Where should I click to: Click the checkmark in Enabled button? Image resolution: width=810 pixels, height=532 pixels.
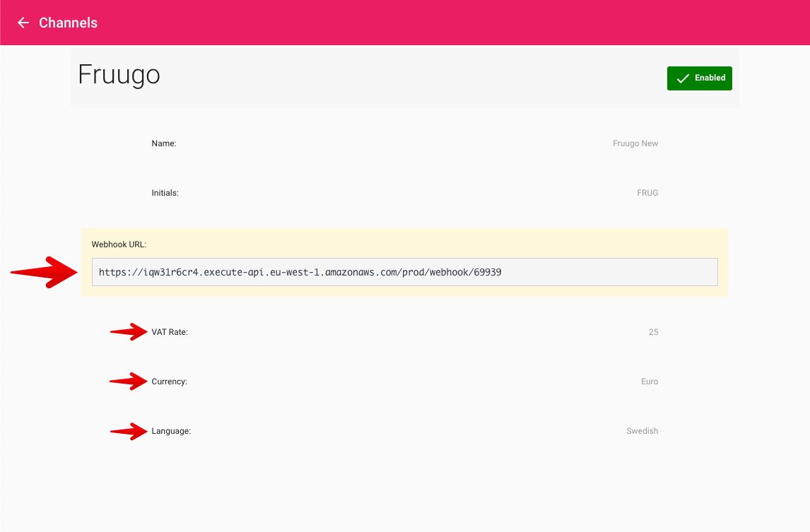pyautogui.click(x=683, y=78)
